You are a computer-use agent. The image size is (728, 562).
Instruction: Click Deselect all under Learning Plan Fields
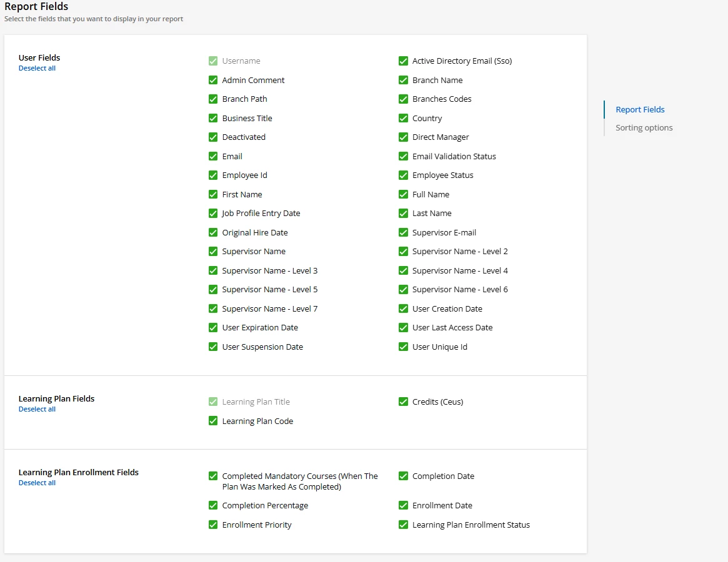[37, 410]
